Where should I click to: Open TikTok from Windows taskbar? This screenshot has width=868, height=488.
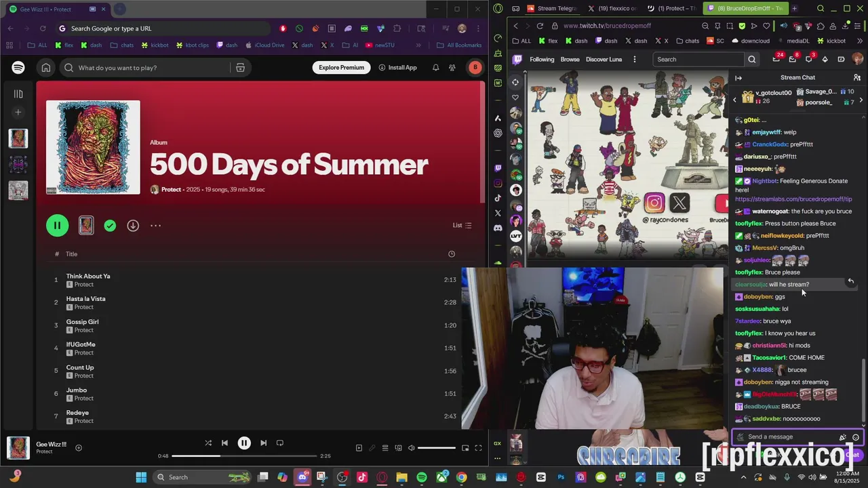pos(362,477)
